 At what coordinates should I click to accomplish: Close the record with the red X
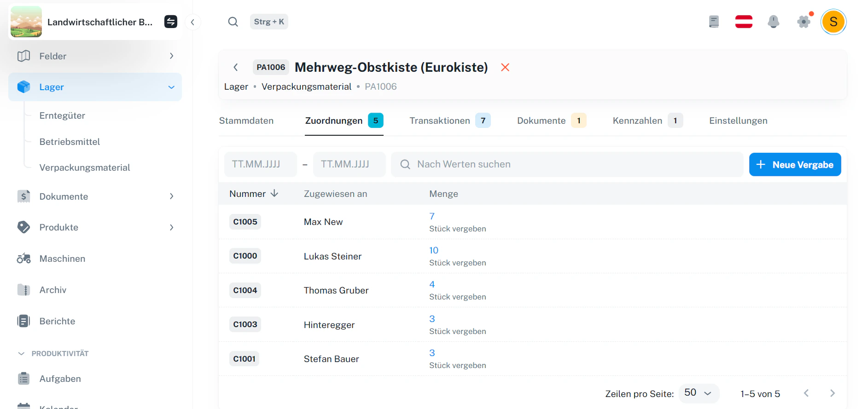click(x=505, y=67)
